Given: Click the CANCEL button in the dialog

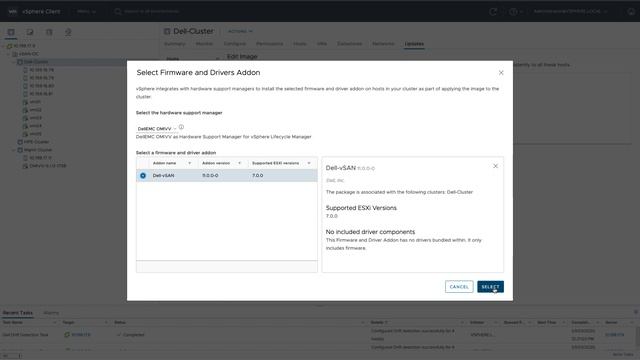Looking at the screenshot, I should [459, 287].
